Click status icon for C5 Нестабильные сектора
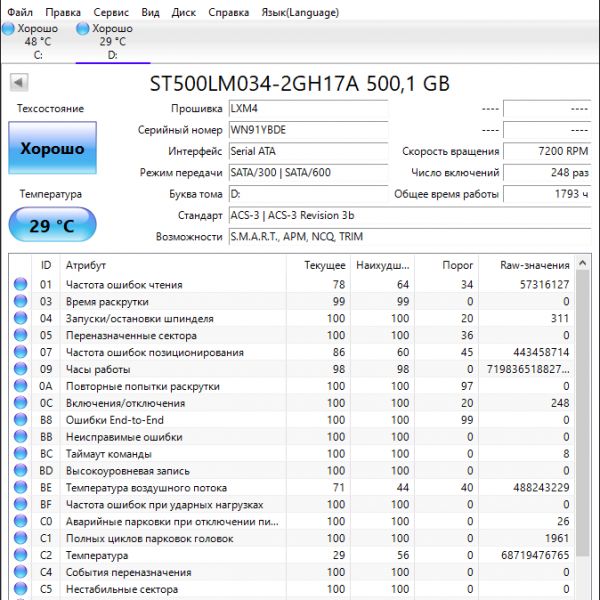 pyautogui.click(x=21, y=589)
